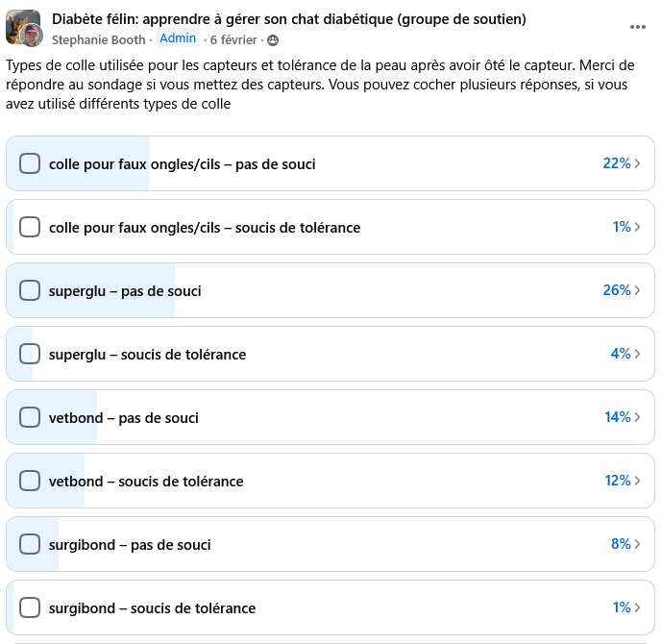
Task: Open Stephanie Booth's profile link
Action: (x=99, y=40)
